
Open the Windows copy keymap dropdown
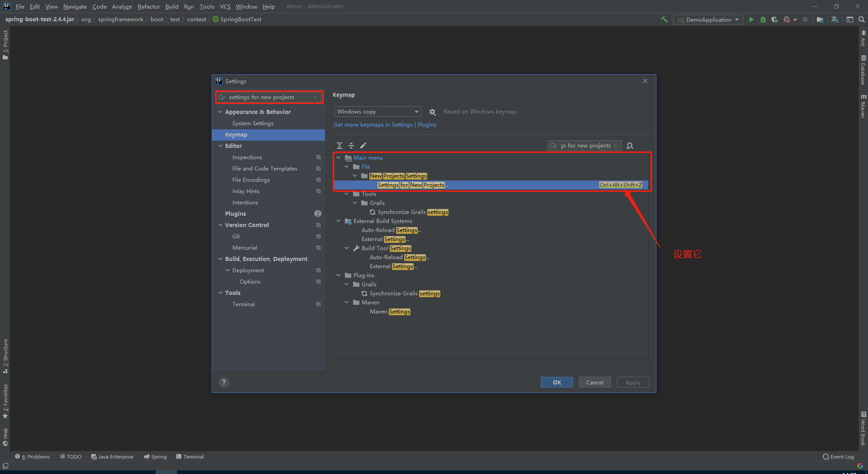377,112
